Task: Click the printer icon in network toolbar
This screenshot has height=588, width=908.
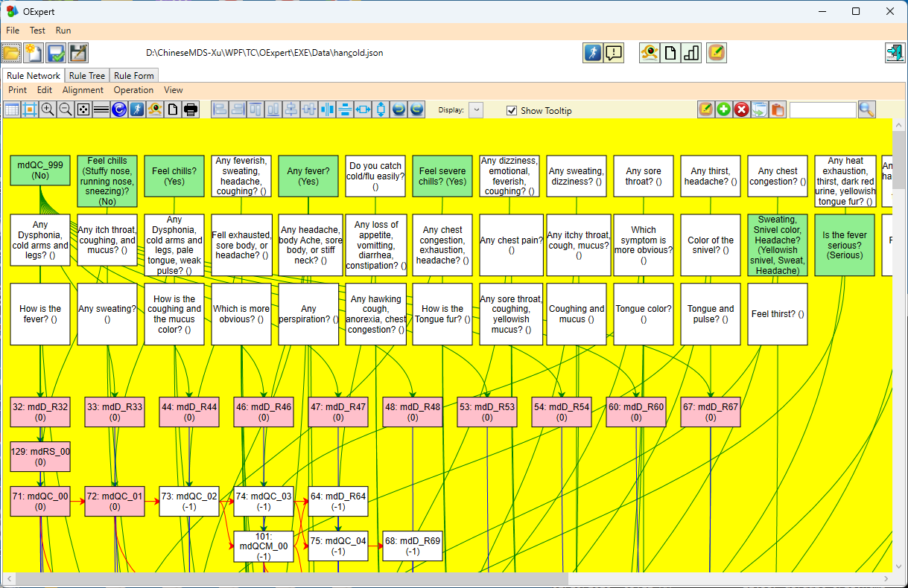Action: 191,110
